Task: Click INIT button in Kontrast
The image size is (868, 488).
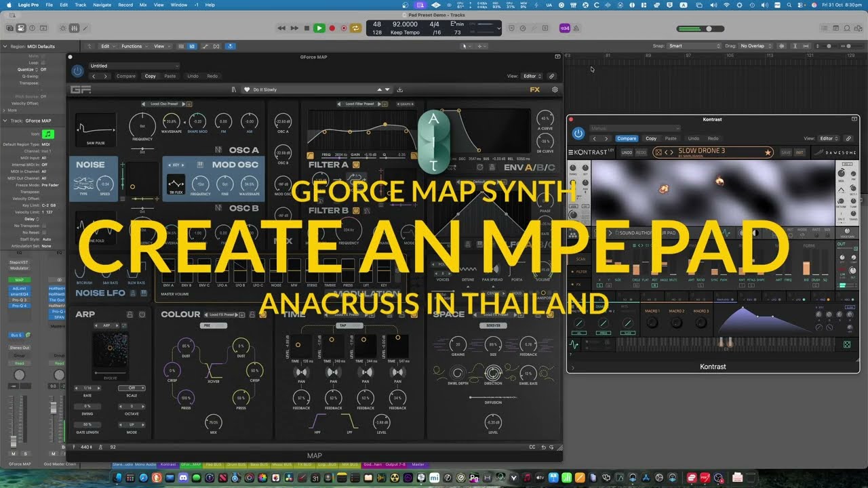Action: (800, 152)
